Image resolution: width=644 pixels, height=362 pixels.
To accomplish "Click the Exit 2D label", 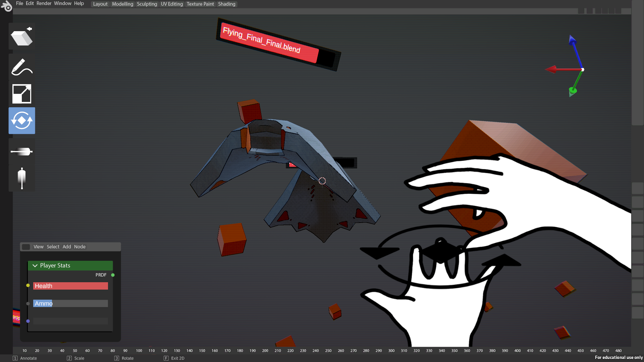I will [178, 358].
